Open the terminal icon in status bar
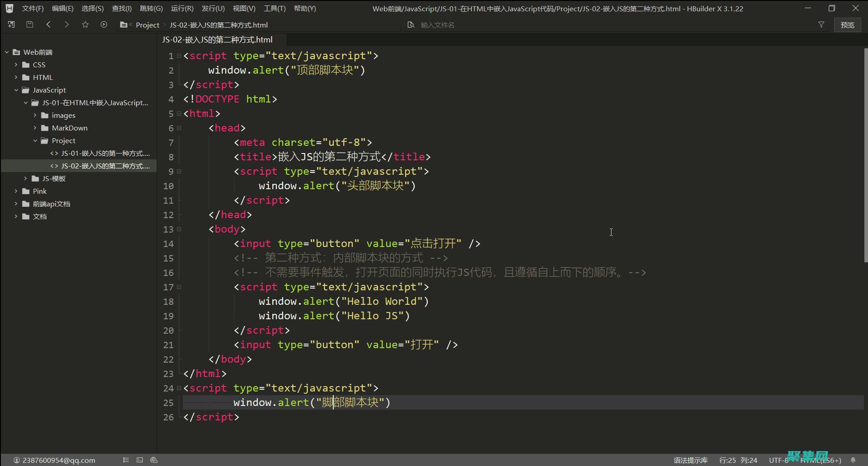 (x=140, y=460)
